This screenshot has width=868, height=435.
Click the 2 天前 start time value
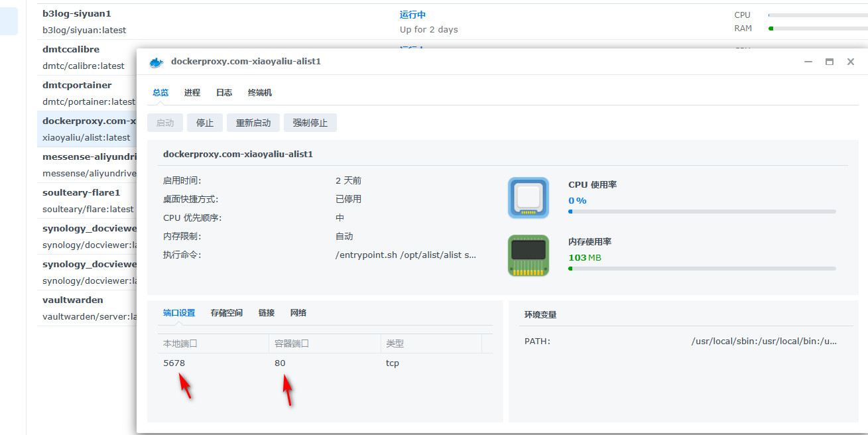pyautogui.click(x=349, y=180)
